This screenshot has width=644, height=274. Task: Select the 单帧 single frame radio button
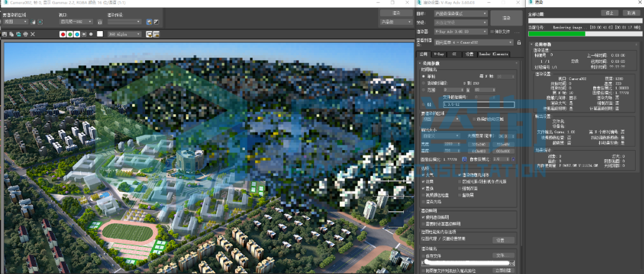pyautogui.click(x=424, y=77)
